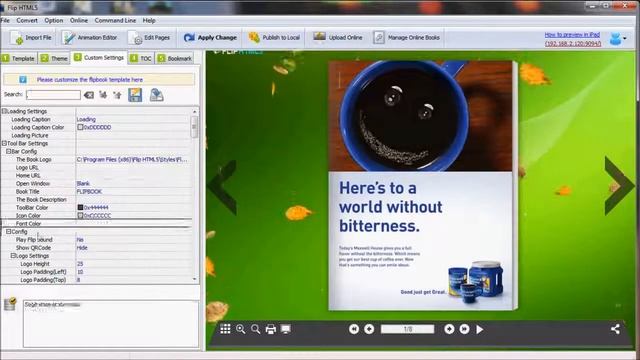Select The Book Description row

96,200
